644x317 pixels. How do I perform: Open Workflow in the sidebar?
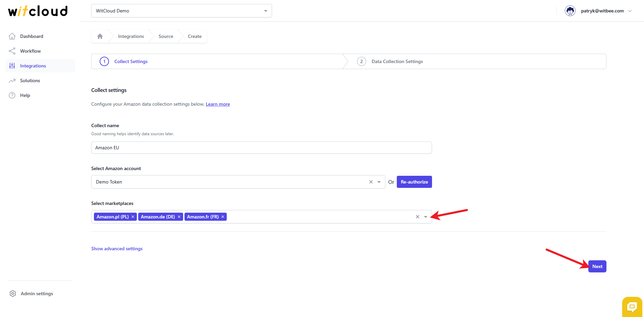tap(40, 51)
